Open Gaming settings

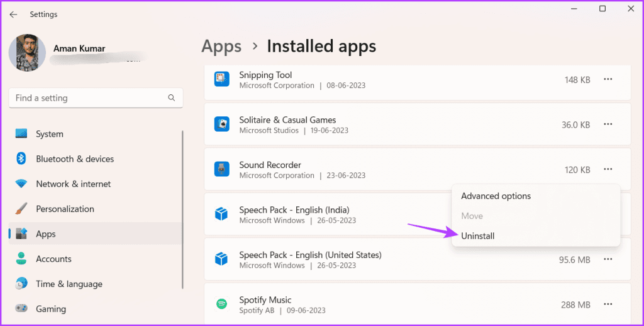click(x=96, y=309)
